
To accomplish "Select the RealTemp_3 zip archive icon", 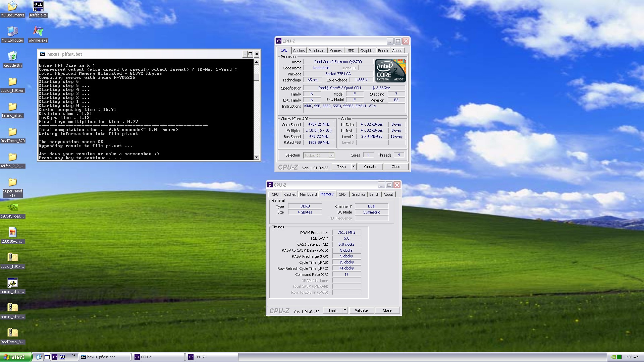I will tap(12, 336).
